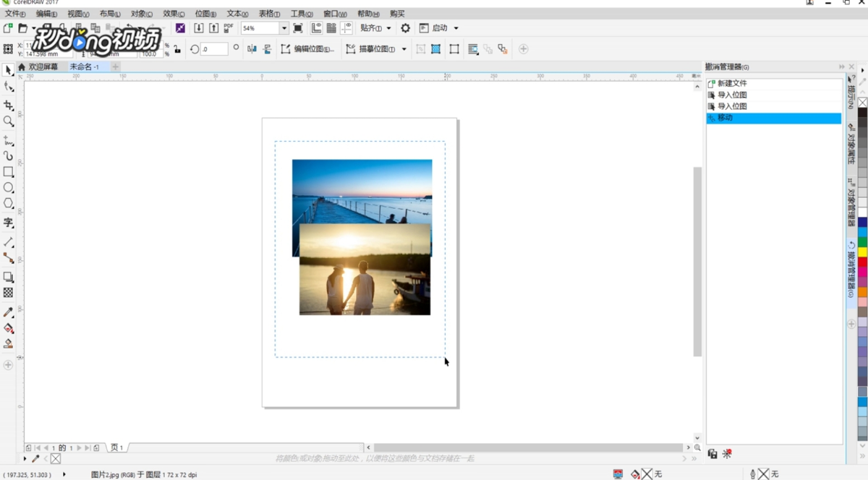The width and height of the screenshot is (868, 480).
Task: Expand the Trace Bitmap (描摹位图) dropdown arrow
Action: (x=404, y=49)
